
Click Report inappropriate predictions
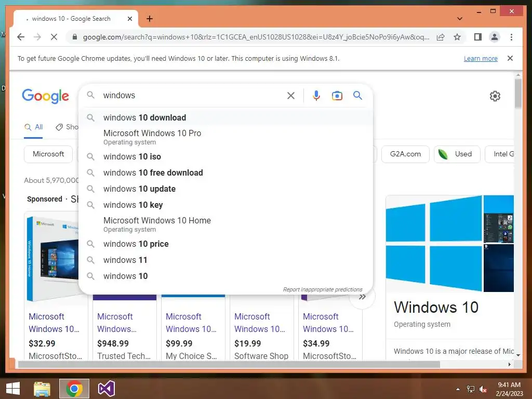(323, 289)
